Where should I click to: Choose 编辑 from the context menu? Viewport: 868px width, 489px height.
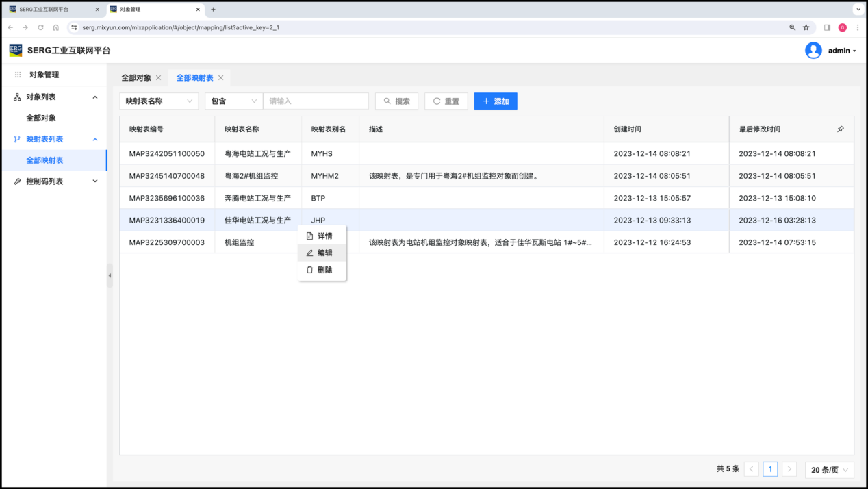point(324,253)
